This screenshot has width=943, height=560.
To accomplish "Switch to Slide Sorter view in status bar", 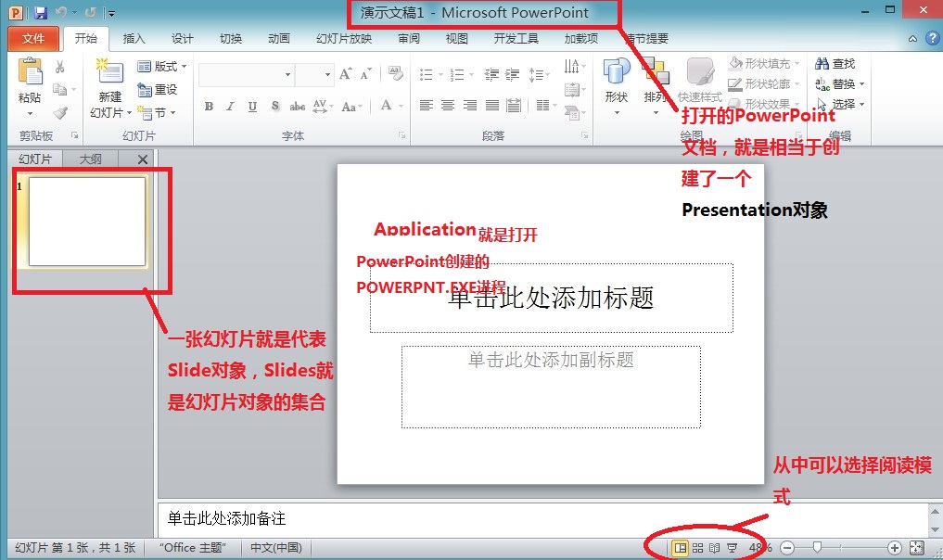I will point(697,547).
